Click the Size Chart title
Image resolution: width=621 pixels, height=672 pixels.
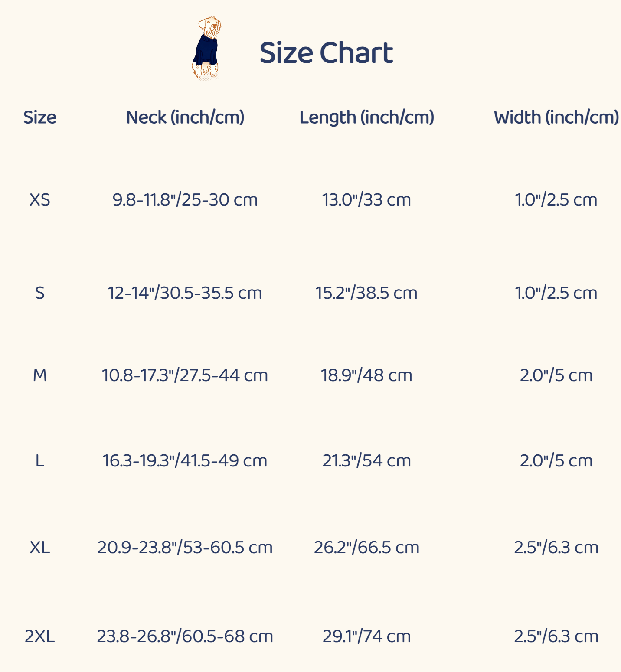point(326,53)
